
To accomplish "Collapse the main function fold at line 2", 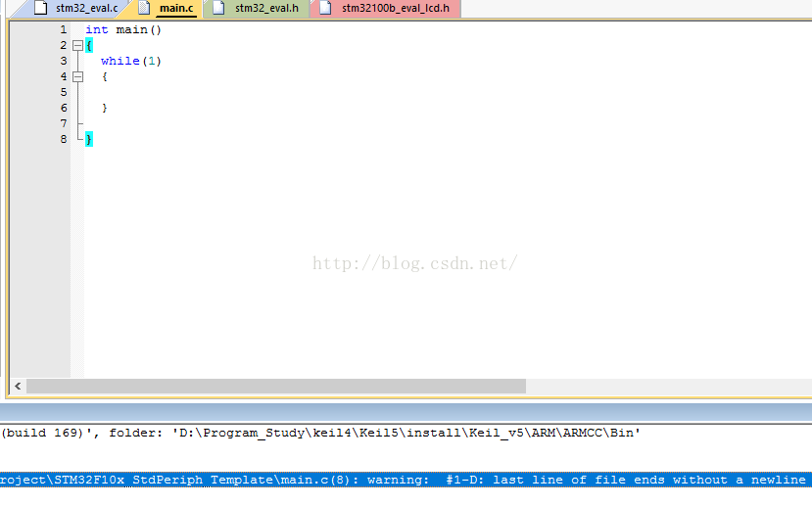I will (x=77, y=46).
